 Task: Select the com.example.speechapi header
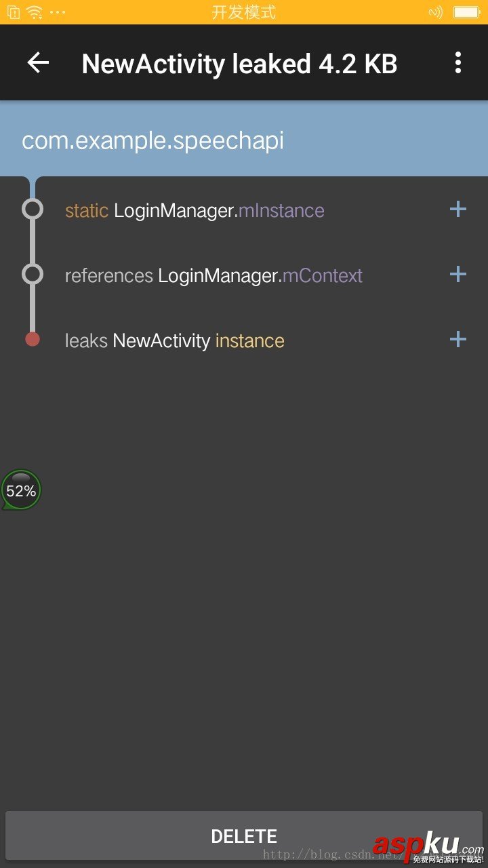click(x=153, y=140)
